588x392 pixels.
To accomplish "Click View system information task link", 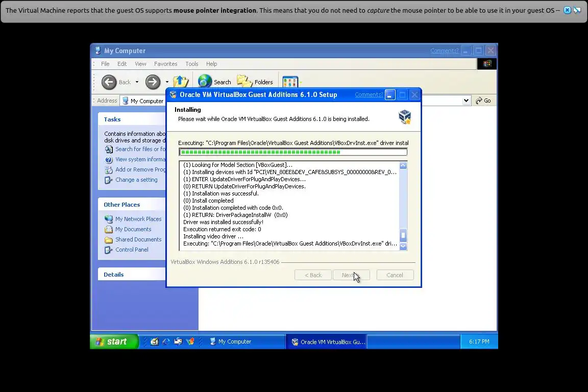I will tap(140, 159).
